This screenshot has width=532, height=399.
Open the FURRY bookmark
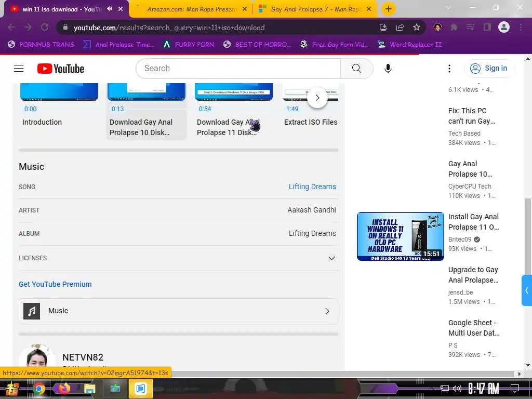[188, 45]
